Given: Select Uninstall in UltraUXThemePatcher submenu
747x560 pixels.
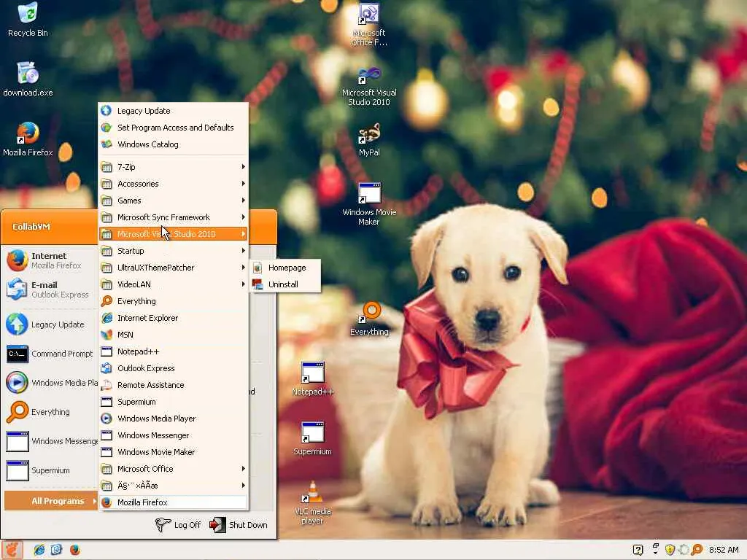Looking at the screenshot, I should click(x=285, y=284).
